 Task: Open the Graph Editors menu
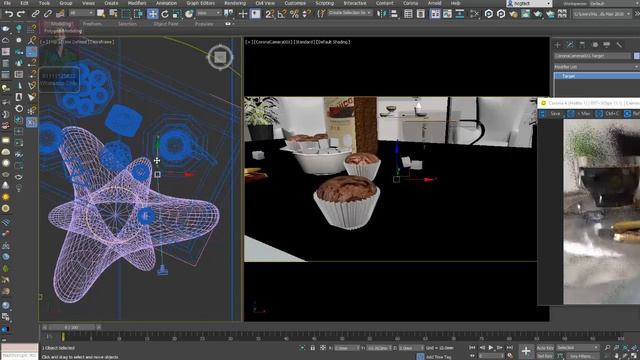[200, 3]
